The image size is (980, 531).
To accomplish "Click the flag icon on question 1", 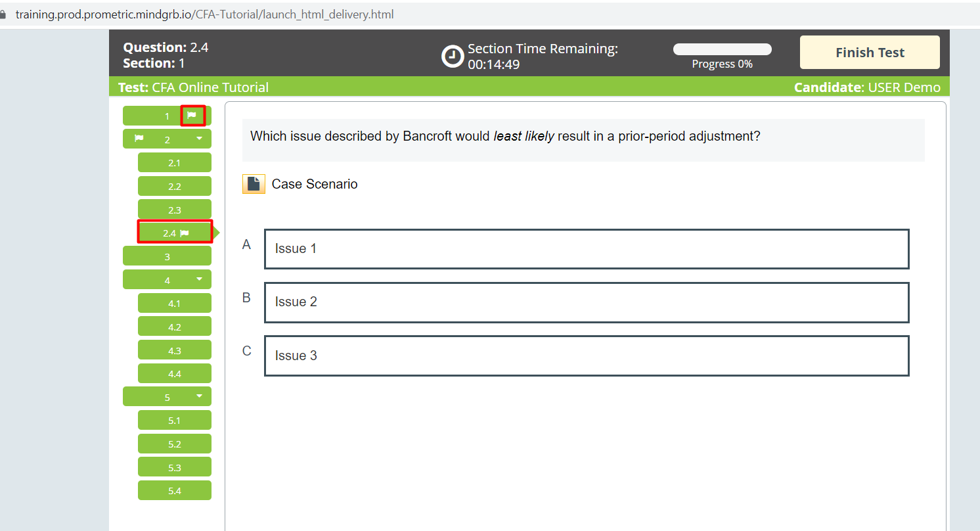I will [192, 116].
